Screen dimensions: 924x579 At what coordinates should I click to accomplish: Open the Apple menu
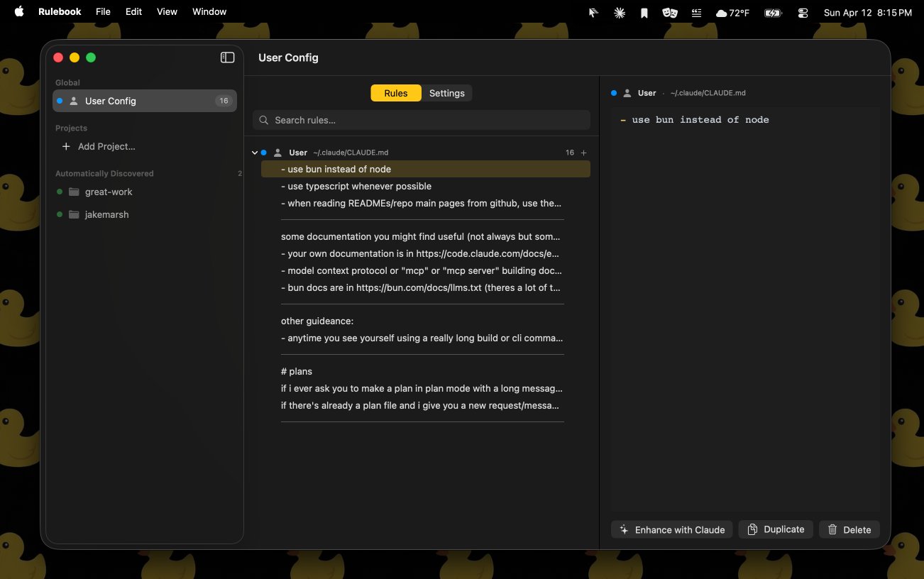[x=19, y=12]
